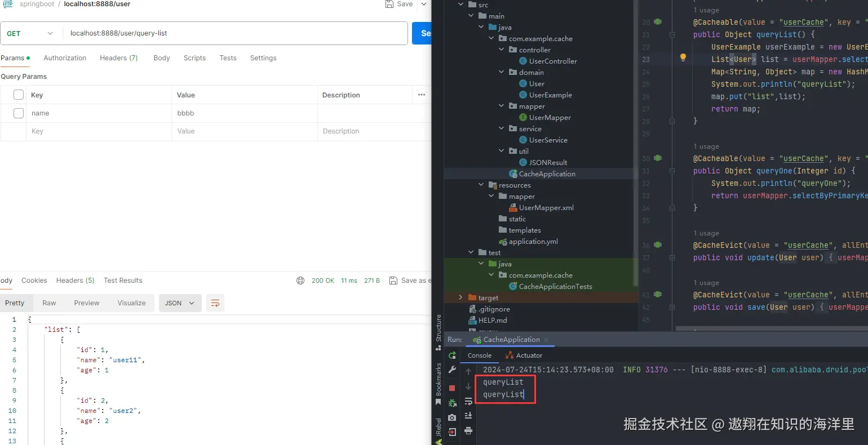Collapse the domain package in project tree
The height and width of the screenshot is (445, 868).
[502, 72]
